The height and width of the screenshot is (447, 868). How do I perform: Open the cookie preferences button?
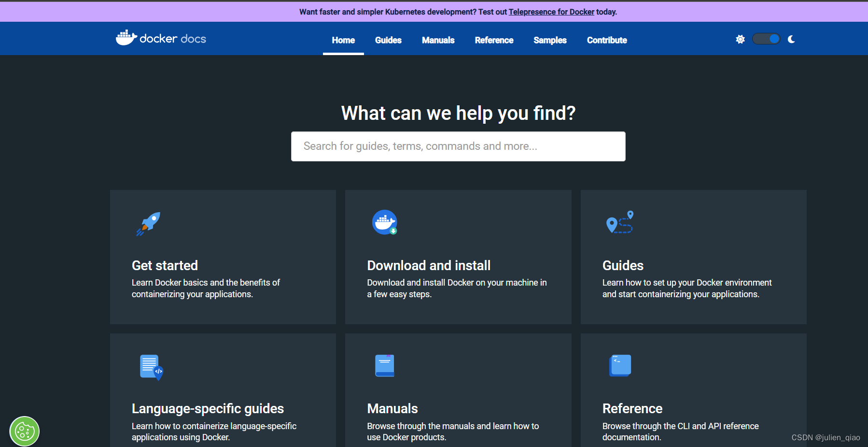[25, 431]
